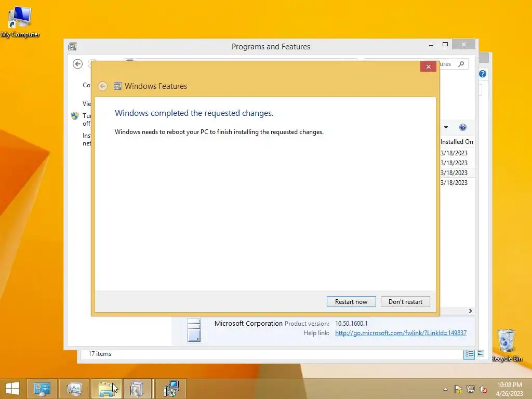532x399 pixels.
Task: Close the Windows Features dialog
Action: 428,66
